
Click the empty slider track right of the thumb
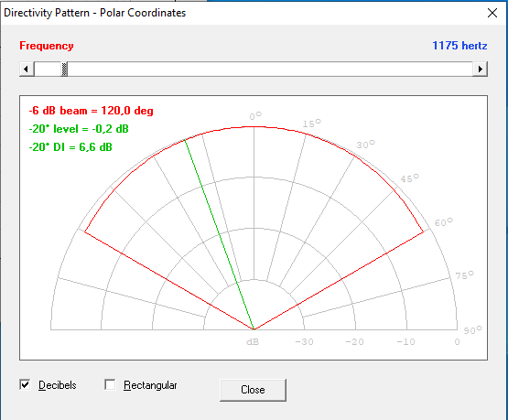click(x=270, y=69)
